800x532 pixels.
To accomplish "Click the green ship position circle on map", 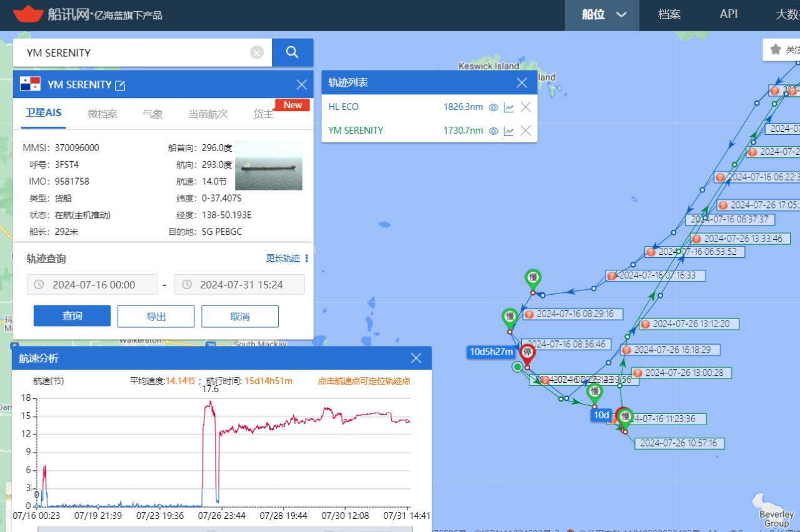I will 517,367.
